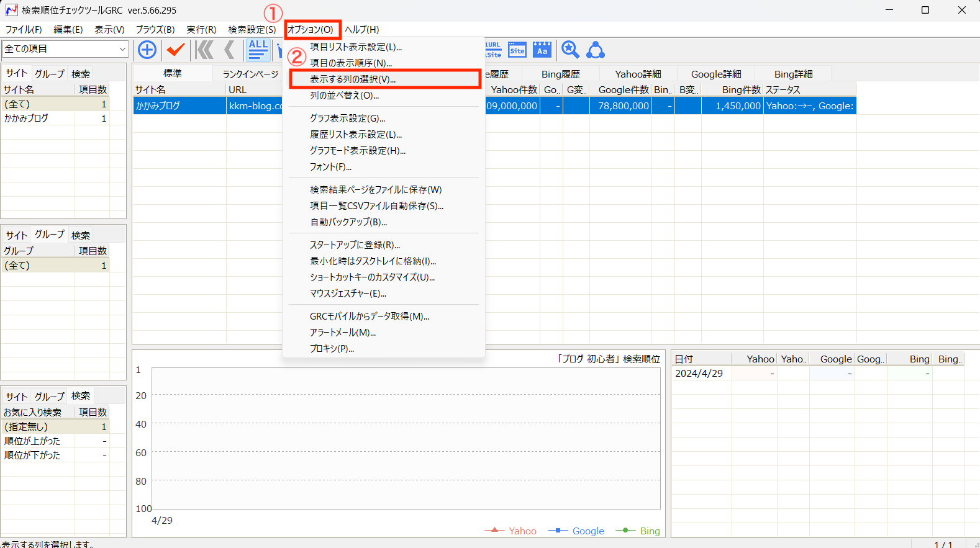Viewport: 980px width, 548px height.
Task: Click the magnifier with star search icon
Action: click(x=570, y=50)
